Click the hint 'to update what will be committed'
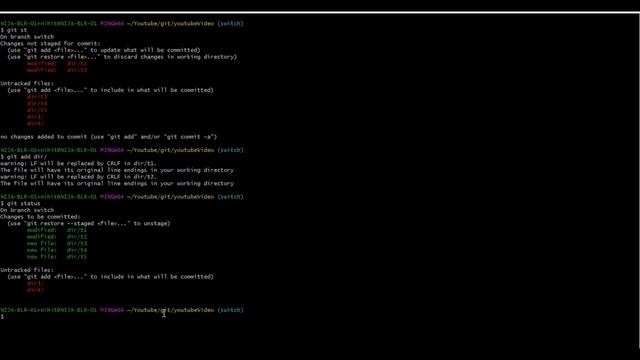This screenshot has width=640, height=360. click(x=145, y=50)
